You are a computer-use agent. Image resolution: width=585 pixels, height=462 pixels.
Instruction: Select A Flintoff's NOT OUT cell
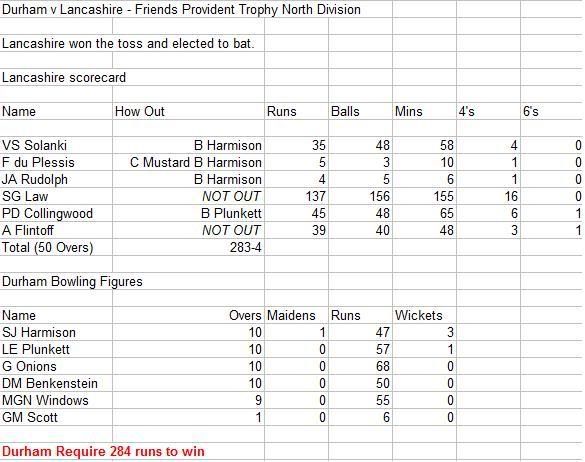pos(188,230)
